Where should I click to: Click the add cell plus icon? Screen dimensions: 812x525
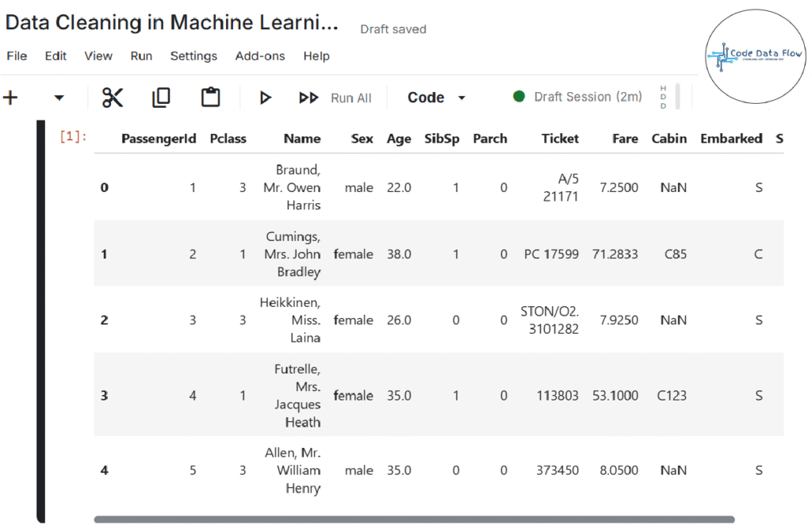(x=10, y=98)
